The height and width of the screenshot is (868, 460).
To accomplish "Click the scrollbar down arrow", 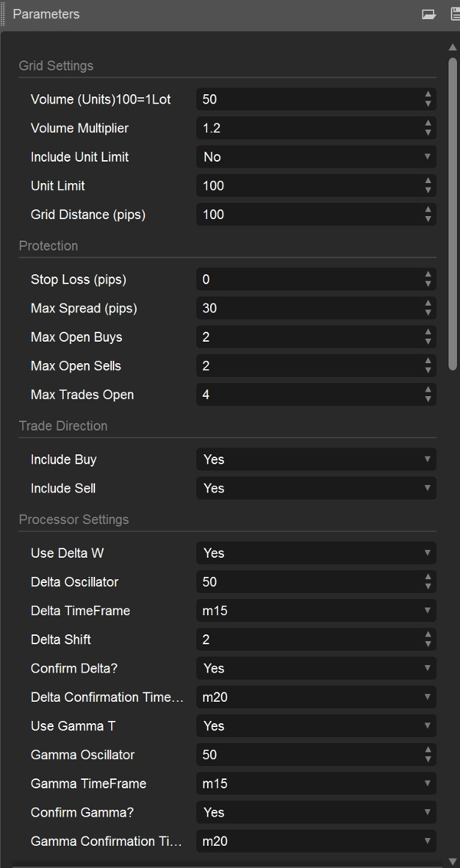I will 453,861.
